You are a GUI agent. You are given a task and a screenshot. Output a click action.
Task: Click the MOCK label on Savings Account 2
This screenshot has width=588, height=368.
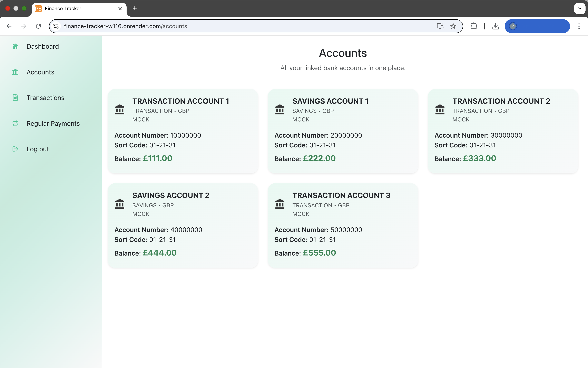coord(141,214)
